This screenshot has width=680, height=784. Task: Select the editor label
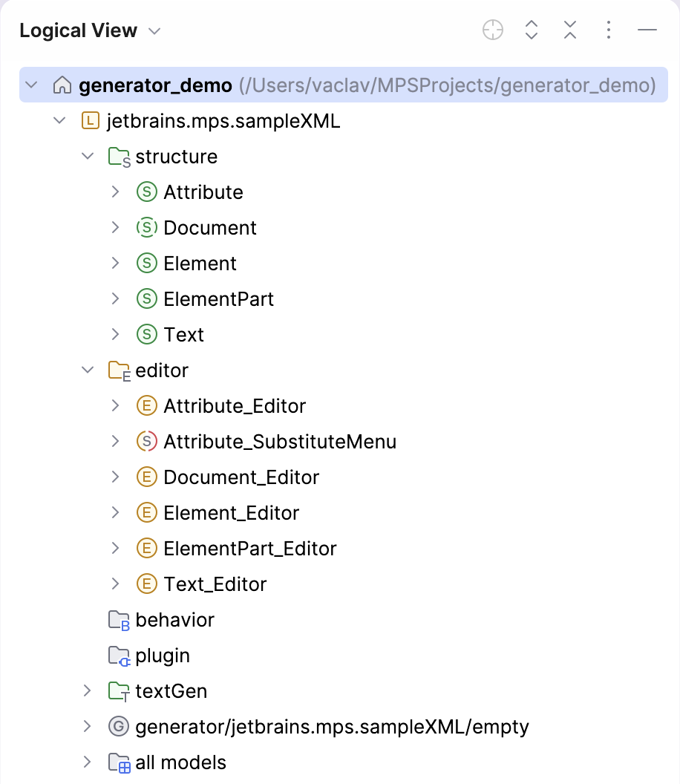pyautogui.click(x=162, y=370)
